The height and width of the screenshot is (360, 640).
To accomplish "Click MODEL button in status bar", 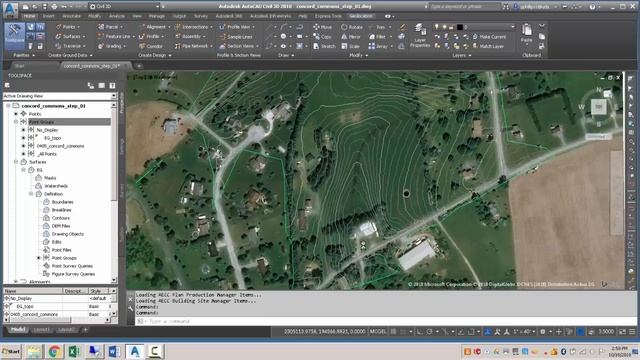I will tap(378, 331).
